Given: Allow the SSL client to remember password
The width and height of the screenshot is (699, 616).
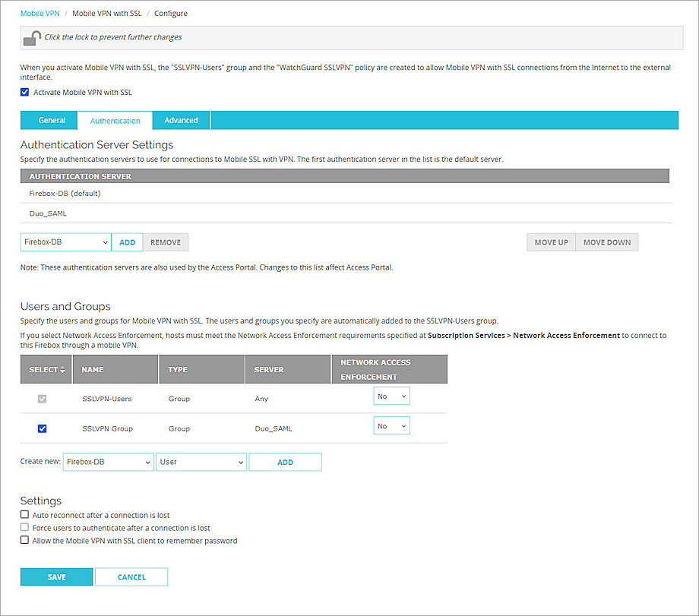Looking at the screenshot, I should (25, 541).
